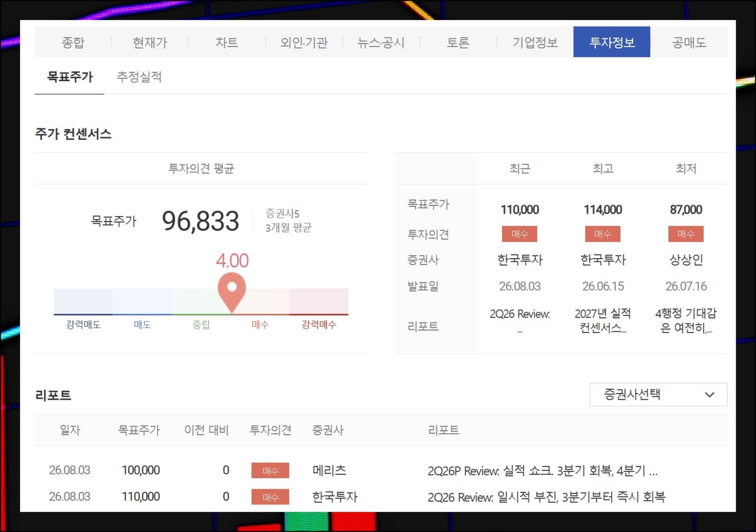Click the 114,000 최고 target price
Screen dimensions: 756x532
tap(603, 210)
